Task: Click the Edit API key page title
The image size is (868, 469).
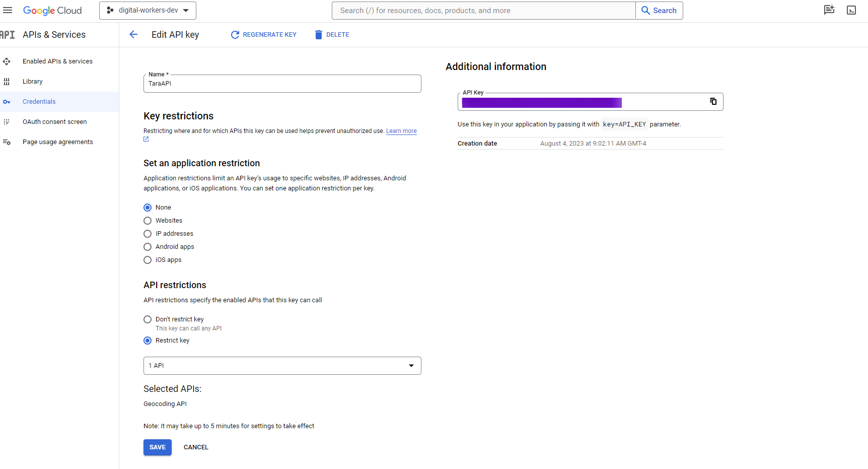Action: coord(175,35)
